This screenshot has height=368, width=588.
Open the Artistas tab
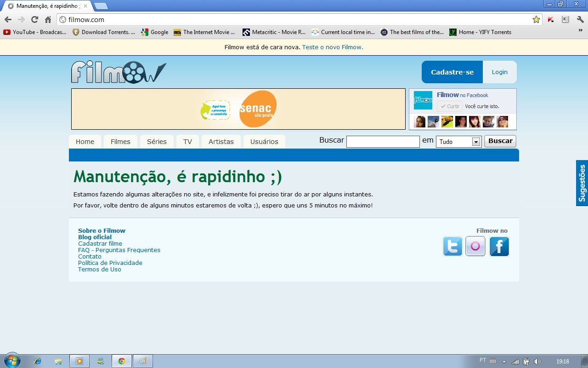pyautogui.click(x=221, y=142)
